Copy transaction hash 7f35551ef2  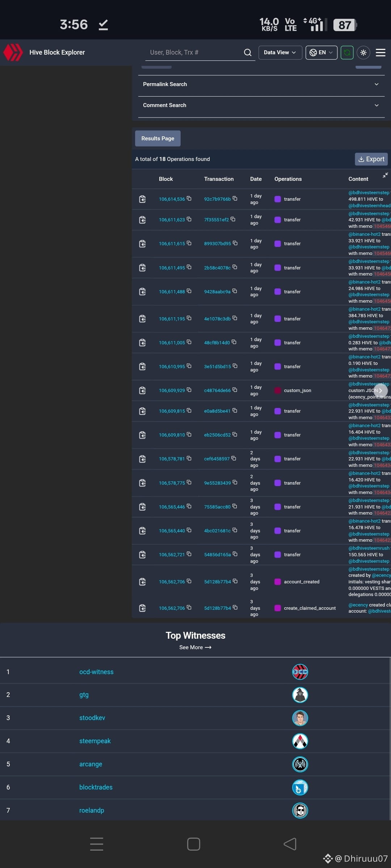(x=233, y=219)
